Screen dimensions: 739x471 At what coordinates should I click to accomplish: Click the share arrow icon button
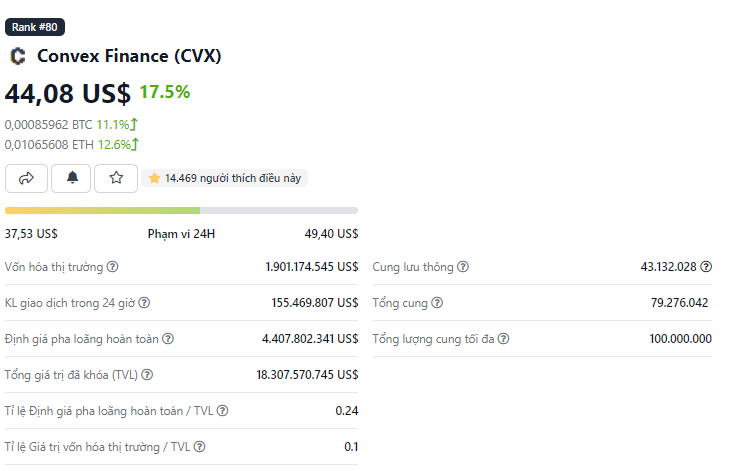click(x=26, y=178)
